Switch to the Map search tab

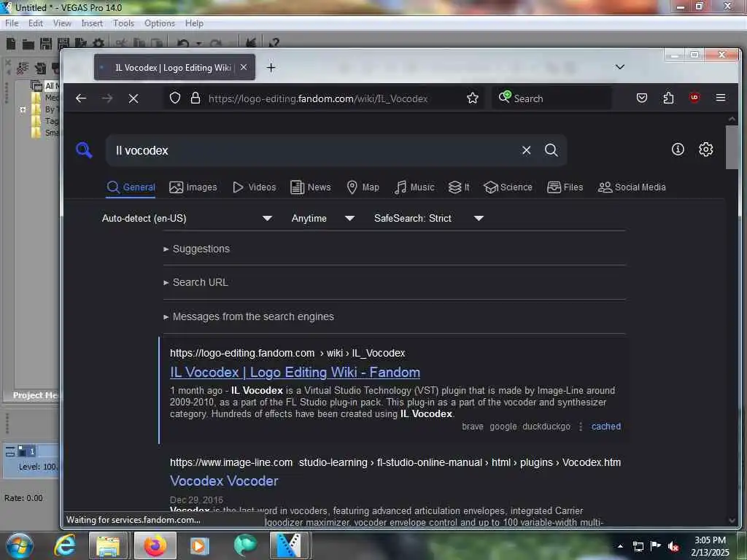(363, 187)
